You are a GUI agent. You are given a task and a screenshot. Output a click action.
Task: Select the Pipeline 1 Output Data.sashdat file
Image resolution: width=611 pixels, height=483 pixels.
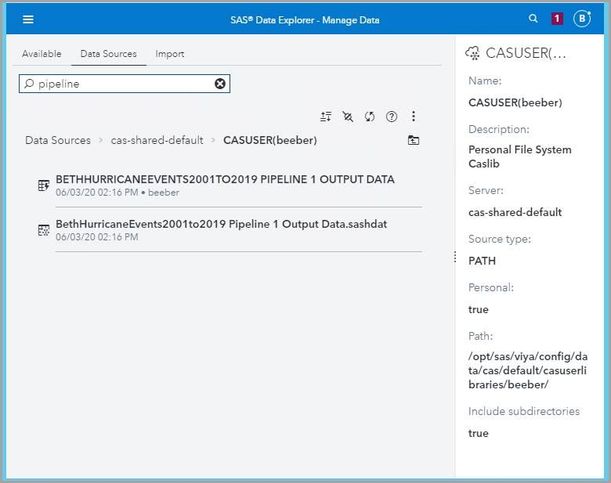pos(221,224)
